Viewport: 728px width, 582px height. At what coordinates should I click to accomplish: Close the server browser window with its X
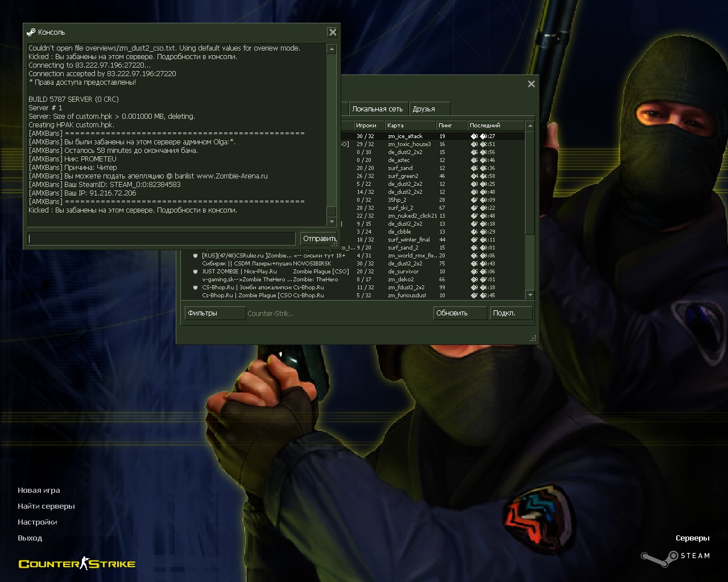point(531,84)
